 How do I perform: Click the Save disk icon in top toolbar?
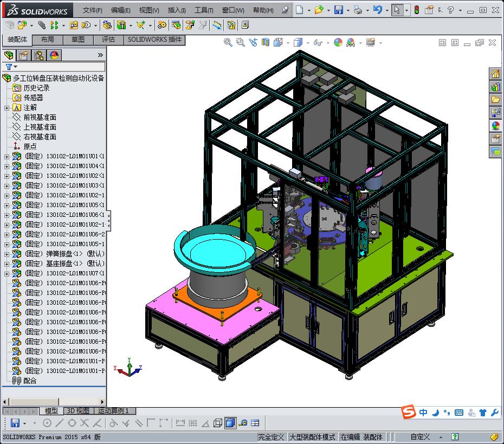click(x=339, y=10)
